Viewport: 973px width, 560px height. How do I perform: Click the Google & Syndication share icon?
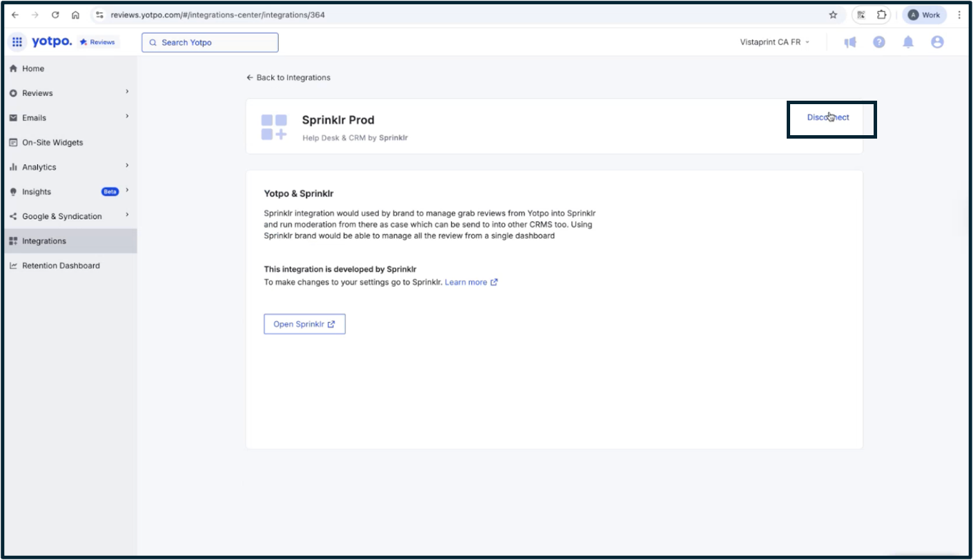point(13,217)
